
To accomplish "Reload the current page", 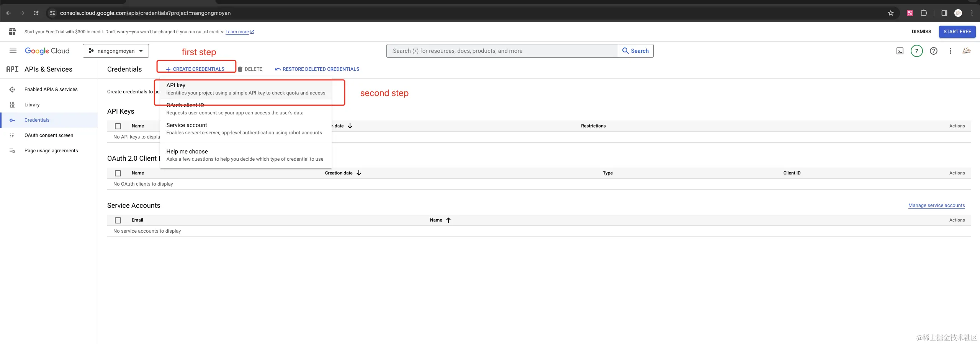I will click(36, 13).
